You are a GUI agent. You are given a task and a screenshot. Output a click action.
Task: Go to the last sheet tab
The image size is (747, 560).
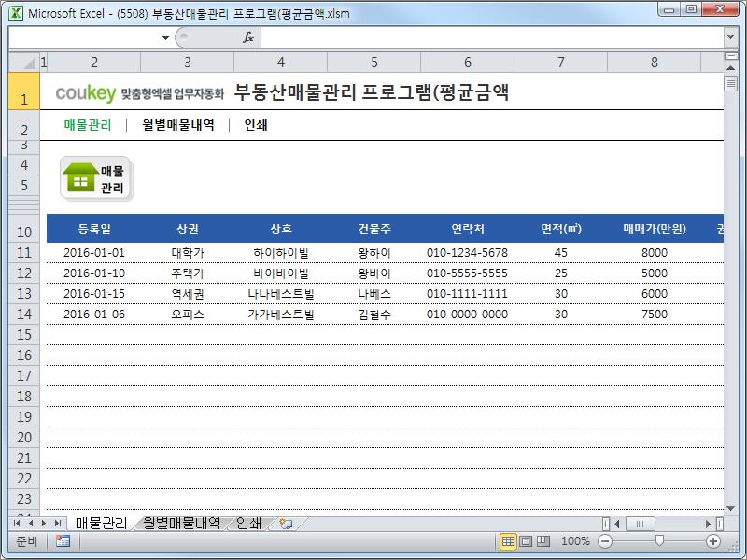(x=58, y=524)
